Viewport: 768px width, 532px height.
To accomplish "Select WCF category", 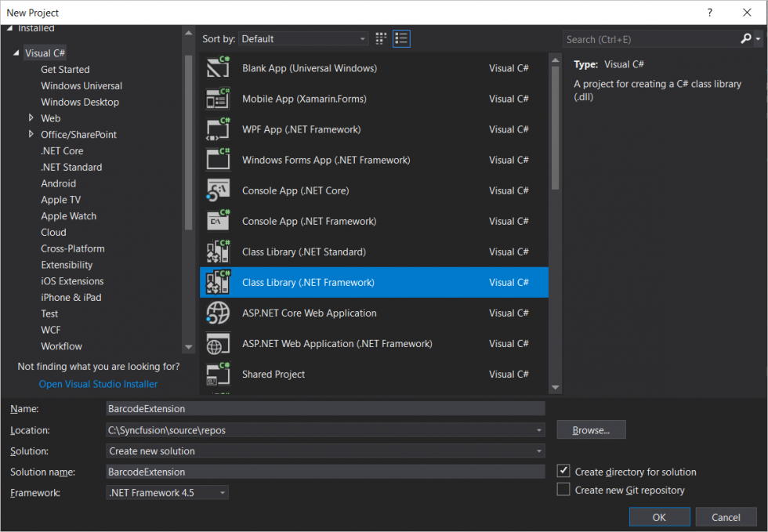I will click(50, 330).
